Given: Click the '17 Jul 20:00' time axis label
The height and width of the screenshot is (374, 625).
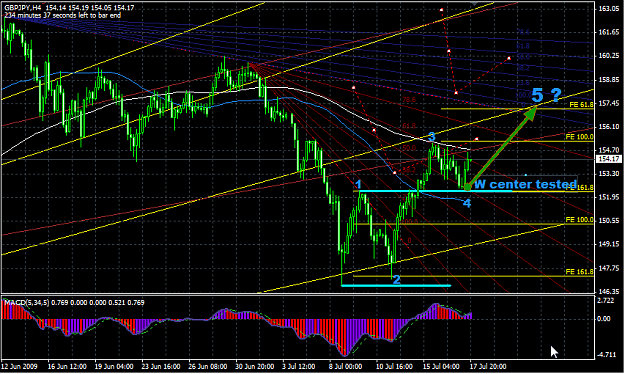Looking at the screenshot, I should click(488, 366).
